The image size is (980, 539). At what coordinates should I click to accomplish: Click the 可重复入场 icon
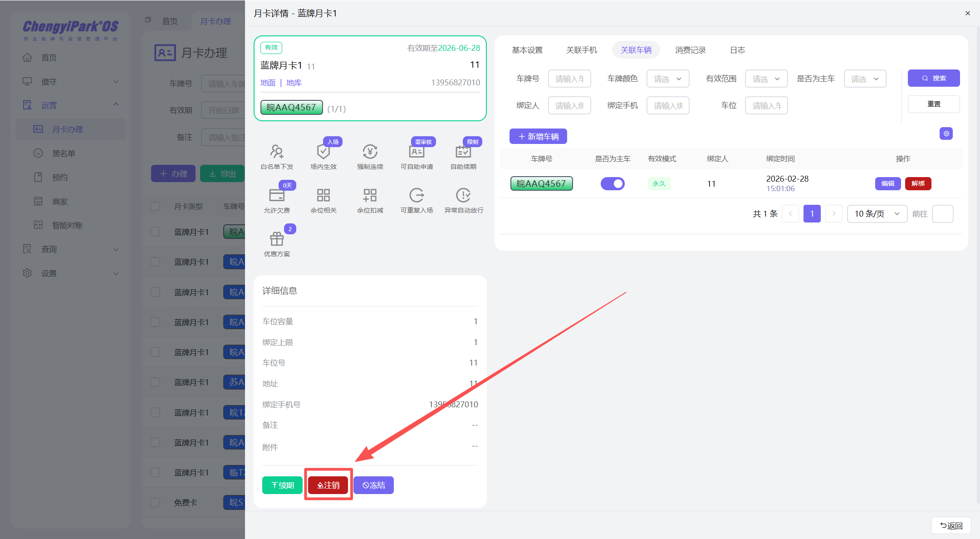[x=416, y=195]
